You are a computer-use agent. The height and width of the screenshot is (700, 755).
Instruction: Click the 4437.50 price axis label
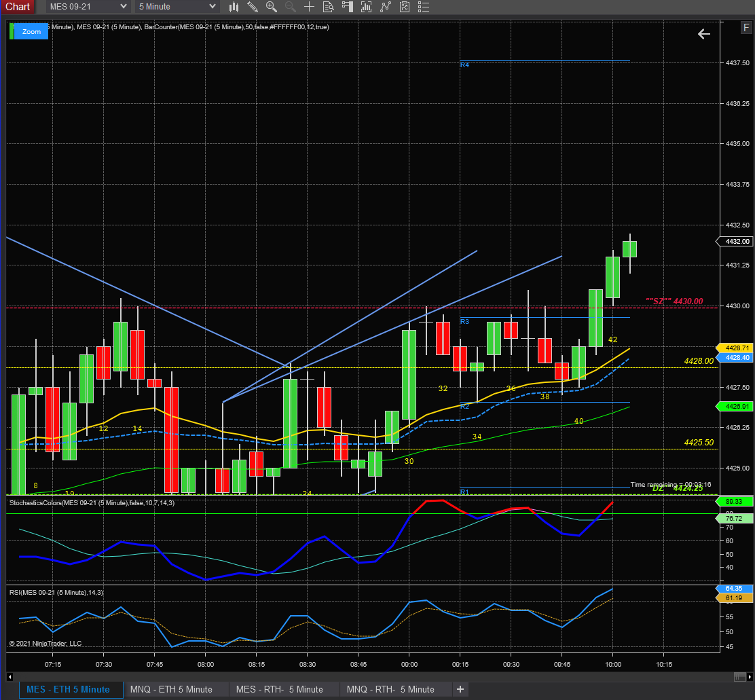click(737, 62)
